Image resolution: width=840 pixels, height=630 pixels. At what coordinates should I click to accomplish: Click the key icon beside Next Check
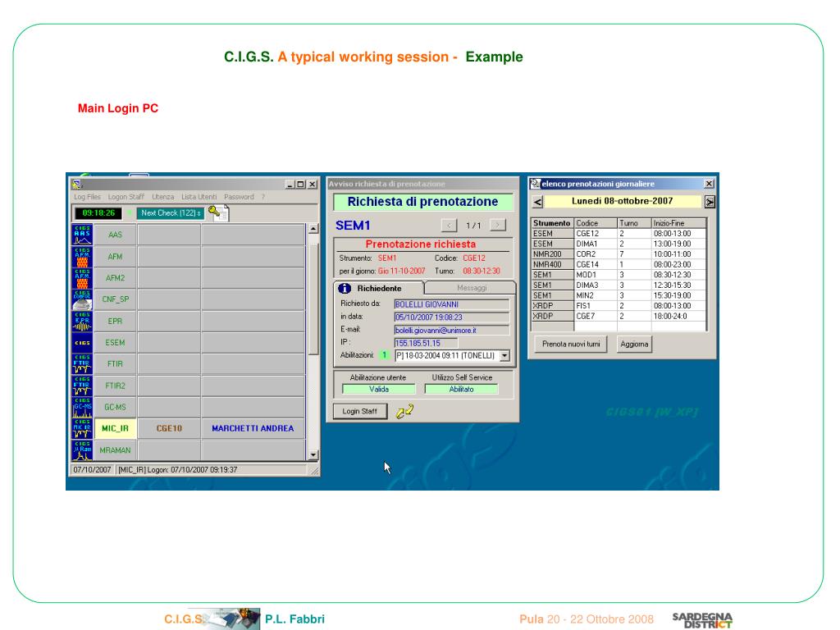218,213
